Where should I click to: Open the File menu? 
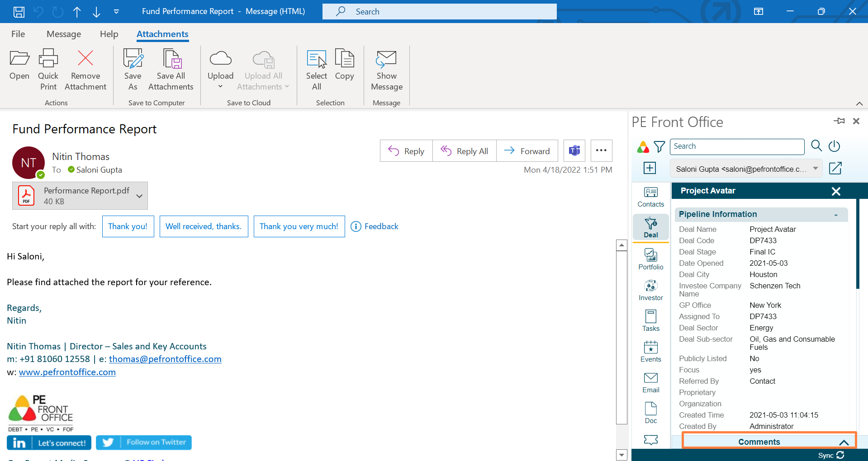pos(18,34)
